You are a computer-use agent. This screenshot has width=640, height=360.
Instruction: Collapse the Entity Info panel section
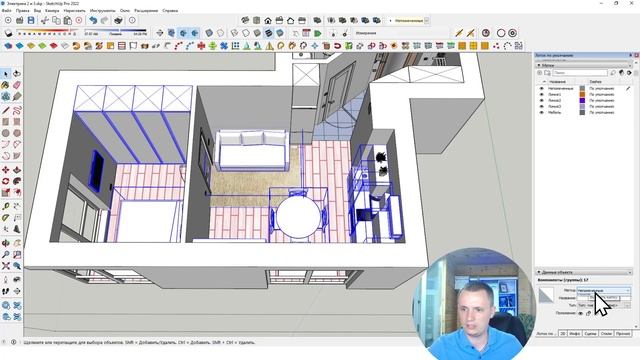click(x=539, y=272)
